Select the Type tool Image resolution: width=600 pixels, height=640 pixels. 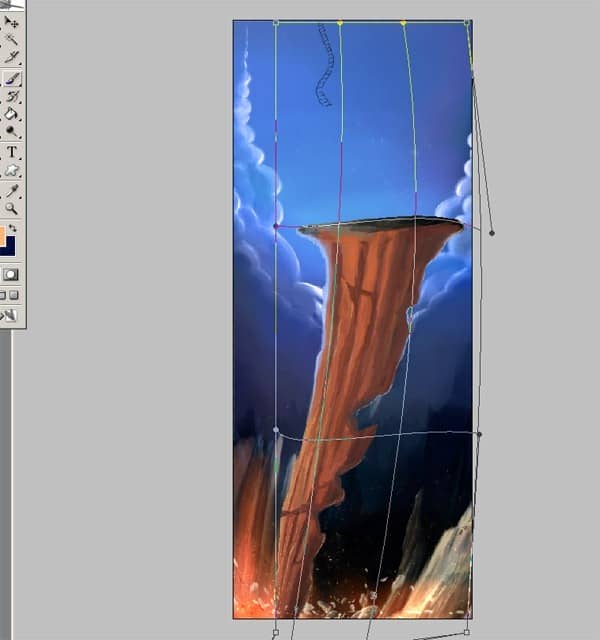click(11, 152)
